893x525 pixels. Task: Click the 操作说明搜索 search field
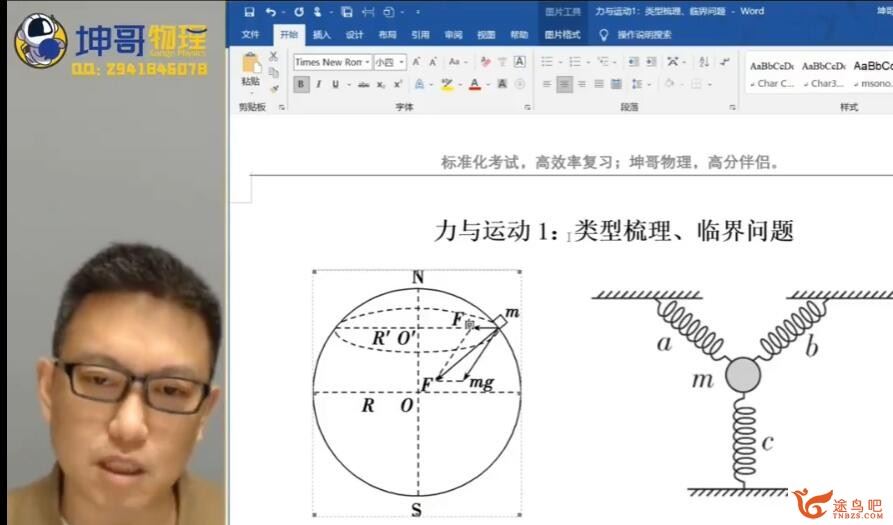pyautogui.click(x=644, y=35)
